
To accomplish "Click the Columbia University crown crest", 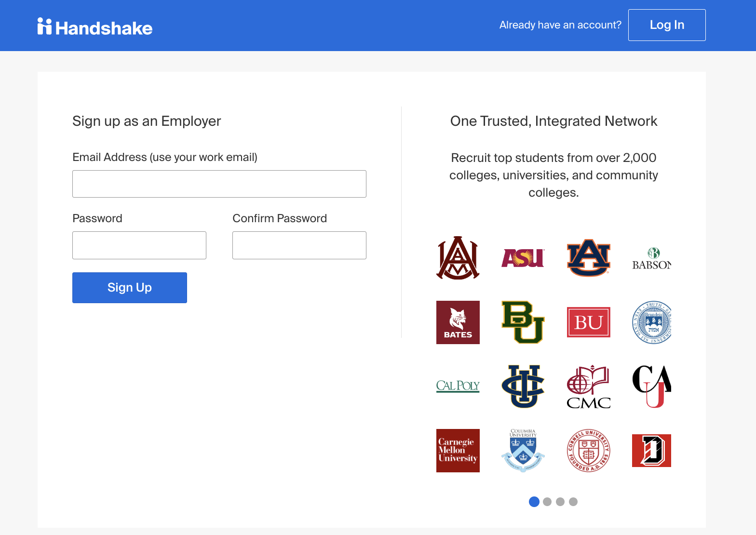I will (x=523, y=450).
